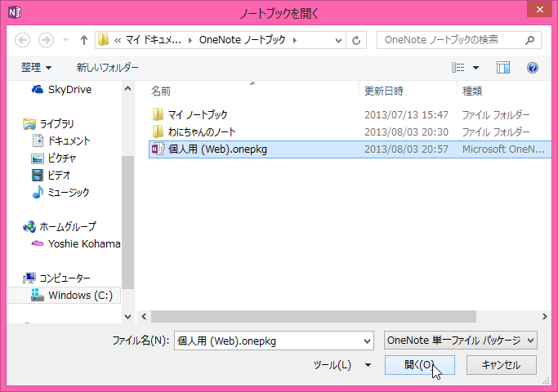Screen dimensions: 558x392
Task: Select OneNote ノートブック breadcrumb segment
Action: 242,40
